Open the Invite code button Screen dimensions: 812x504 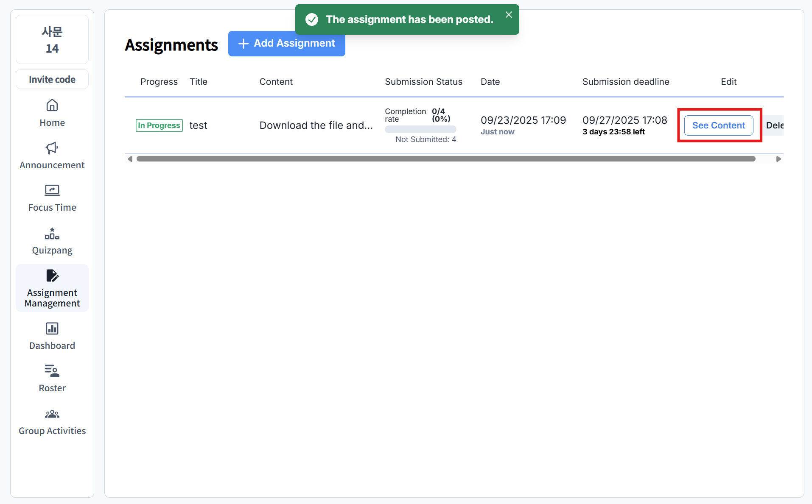tap(52, 79)
